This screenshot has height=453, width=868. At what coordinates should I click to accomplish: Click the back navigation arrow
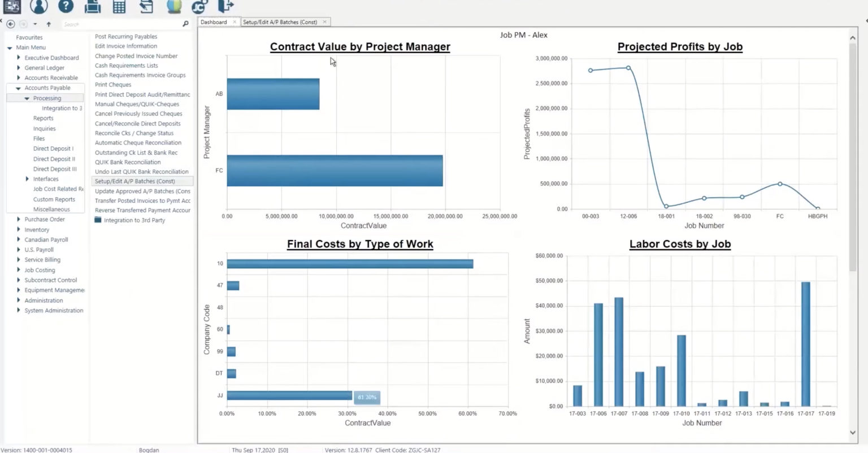click(10, 24)
